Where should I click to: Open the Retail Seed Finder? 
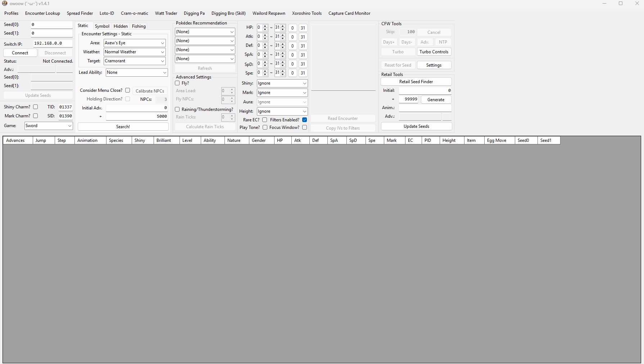tap(416, 82)
